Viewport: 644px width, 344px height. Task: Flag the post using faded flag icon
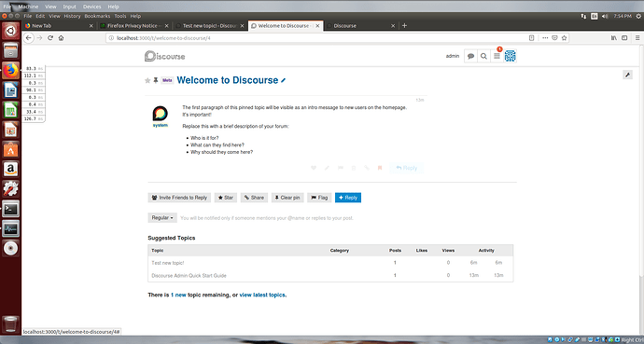coord(340,168)
